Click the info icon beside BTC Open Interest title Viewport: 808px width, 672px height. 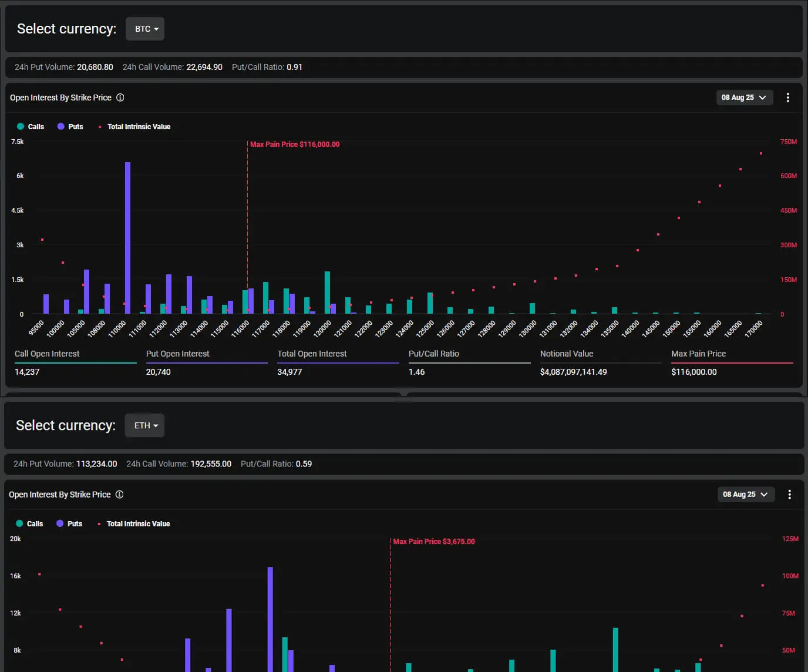120,98
